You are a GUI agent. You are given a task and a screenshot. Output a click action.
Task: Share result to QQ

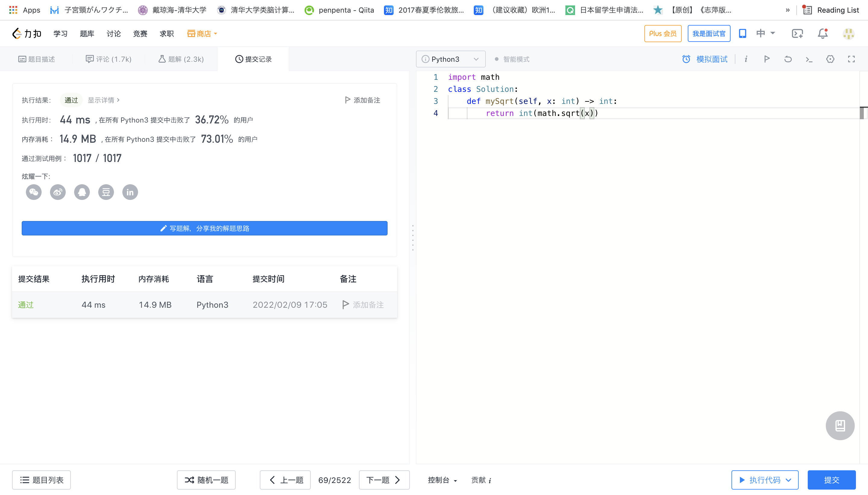[82, 192]
